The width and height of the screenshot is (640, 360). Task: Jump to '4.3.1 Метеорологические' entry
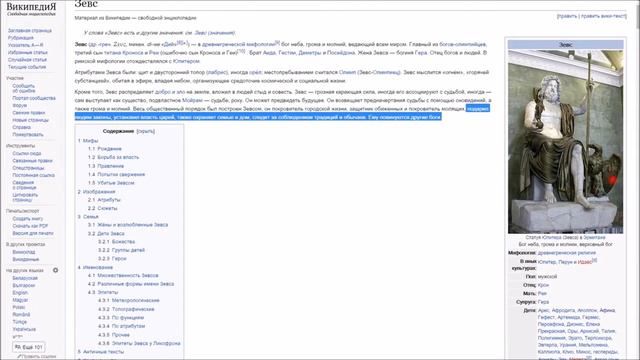click(129, 300)
